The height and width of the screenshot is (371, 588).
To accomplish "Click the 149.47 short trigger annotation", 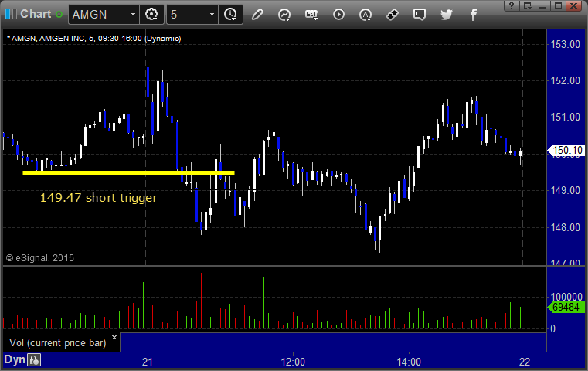I will coord(98,198).
